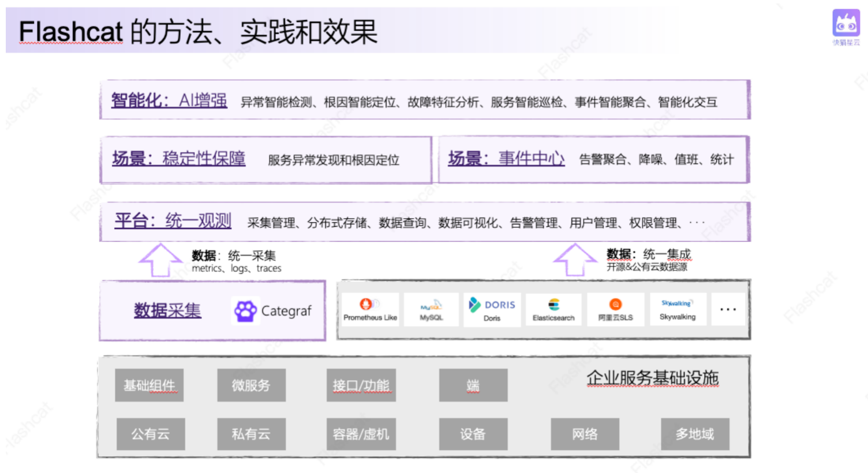Click the 基础组件 box
Screen dimensions: 868x473
(x=149, y=385)
